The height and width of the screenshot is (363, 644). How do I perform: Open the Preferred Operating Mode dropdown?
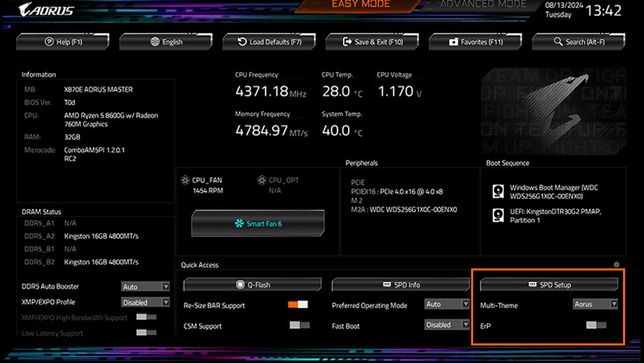click(x=447, y=304)
